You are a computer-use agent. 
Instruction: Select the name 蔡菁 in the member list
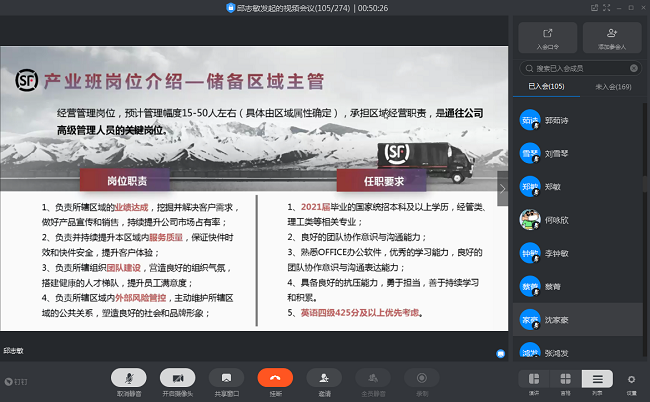coord(553,286)
